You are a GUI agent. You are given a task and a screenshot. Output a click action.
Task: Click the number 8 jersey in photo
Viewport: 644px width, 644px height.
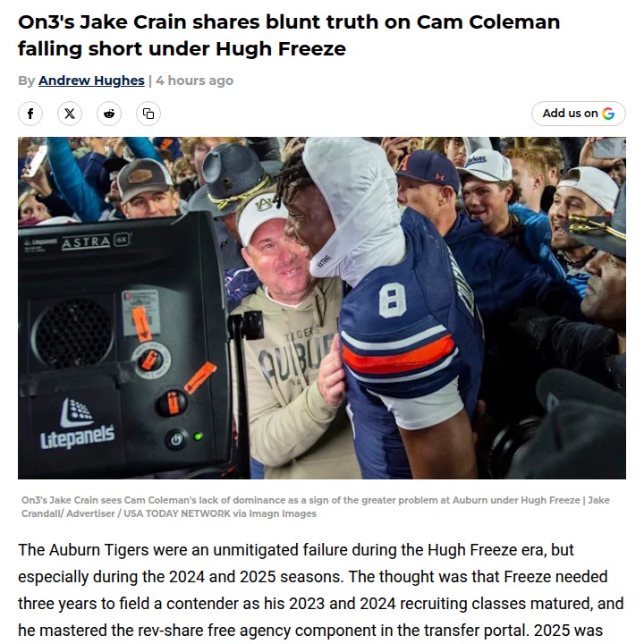393,301
